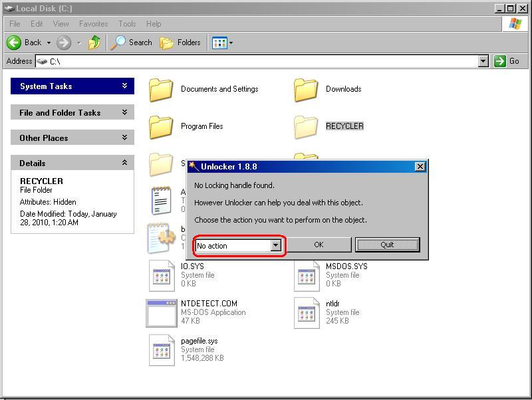Click the C:\ address input field
532x400 pixels.
click(x=257, y=61)
